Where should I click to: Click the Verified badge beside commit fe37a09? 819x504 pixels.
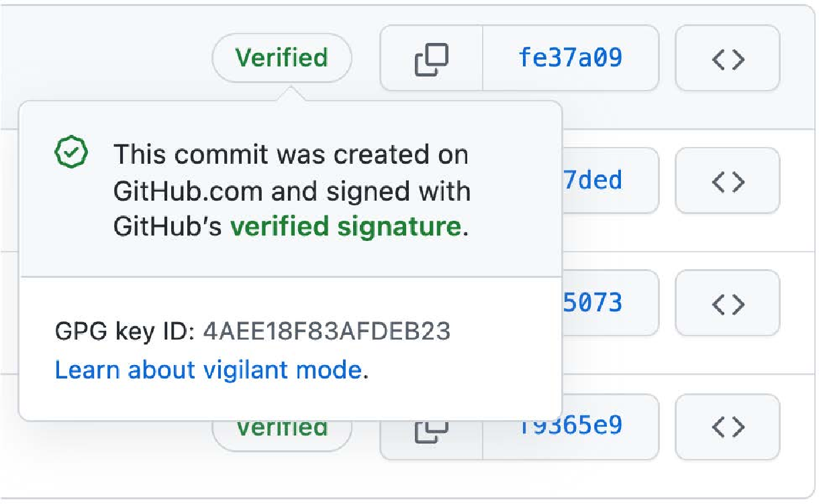pyautogui.click(x=282, y=58)
